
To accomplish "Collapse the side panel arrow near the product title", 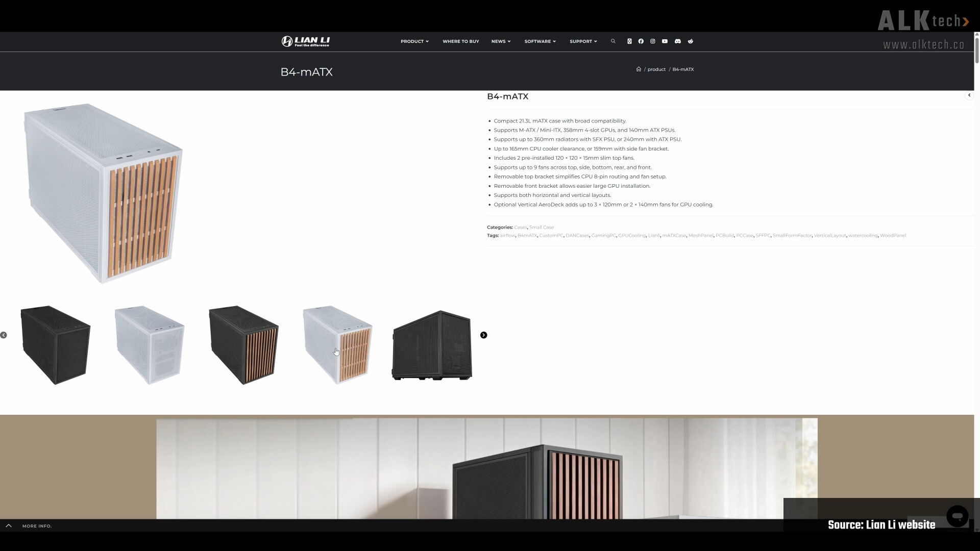I will tap(969, 95).
